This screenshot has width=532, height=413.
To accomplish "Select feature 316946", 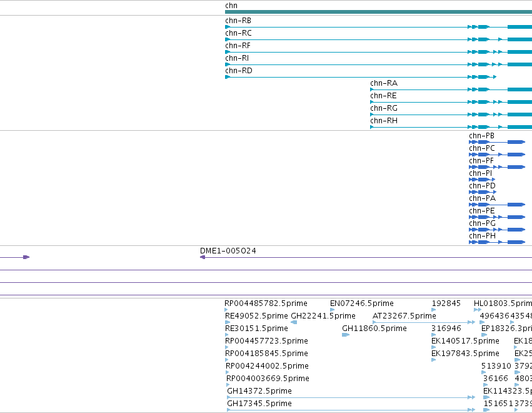I will (446, 329).
